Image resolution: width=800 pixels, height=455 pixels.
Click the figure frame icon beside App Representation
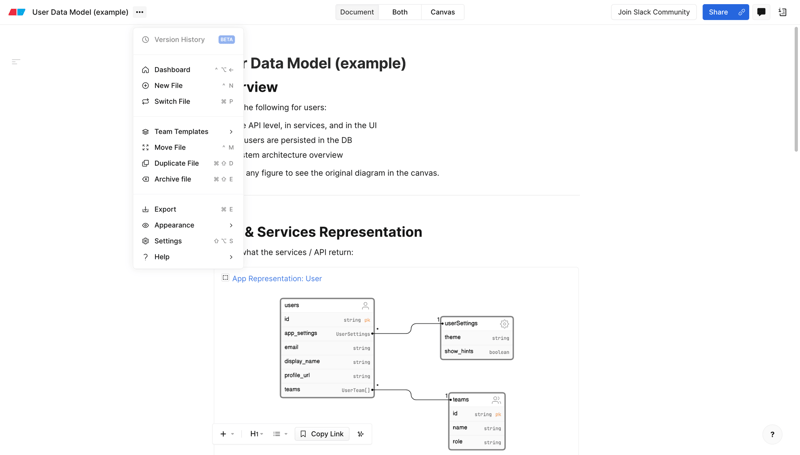tap(225, 277)
